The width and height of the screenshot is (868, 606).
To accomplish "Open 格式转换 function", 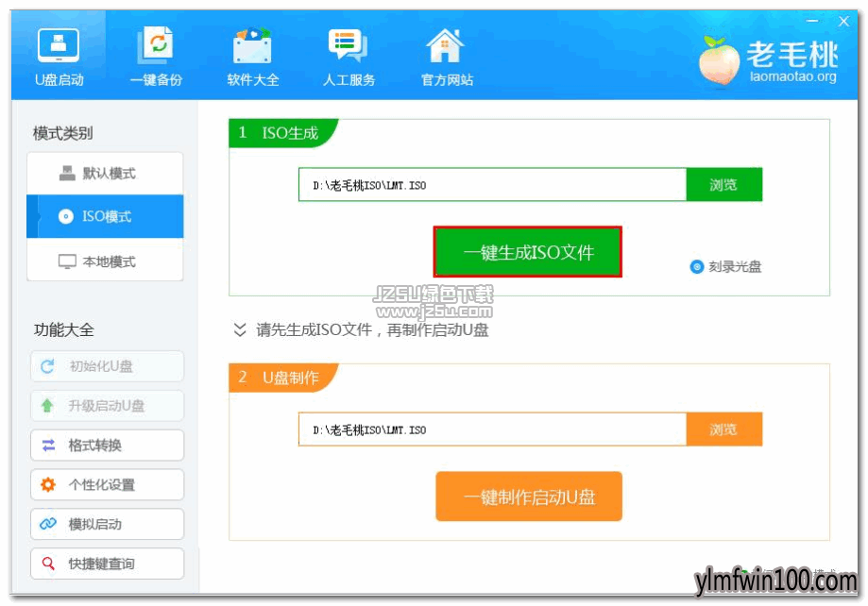I will click(x=108, y=445).
